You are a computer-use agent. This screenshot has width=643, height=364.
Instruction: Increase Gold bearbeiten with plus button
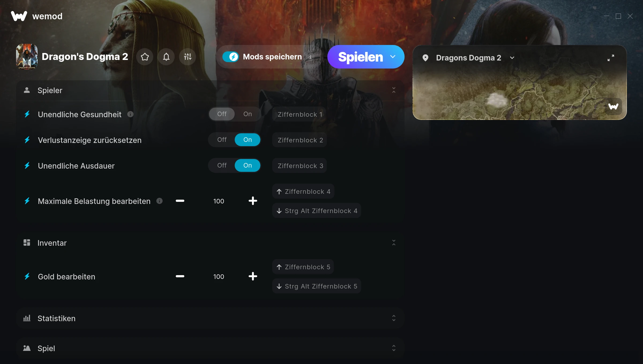click(253, 276)
